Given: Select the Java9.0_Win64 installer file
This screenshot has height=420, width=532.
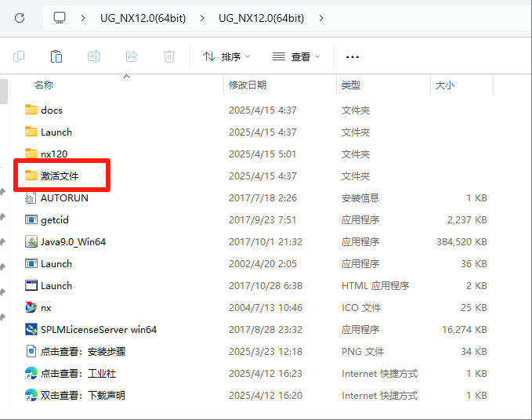Looking at the screenshot, I should (73, 242).
